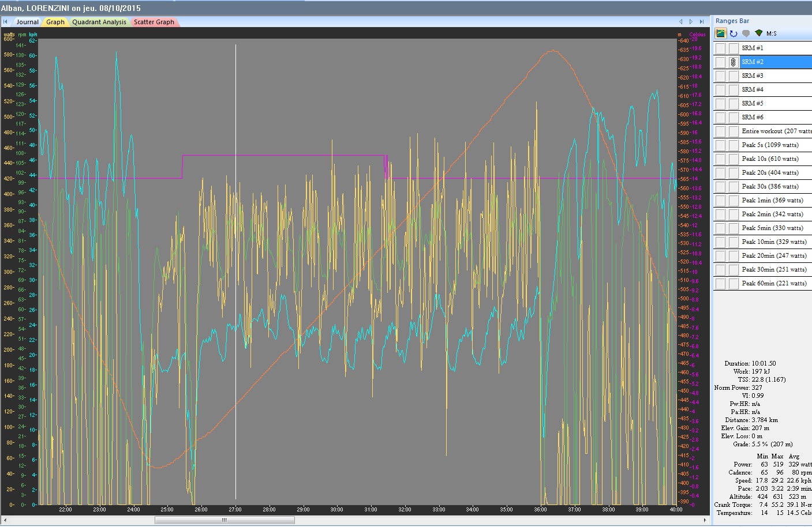
Task: Select the Peak 30s (386 watts) range
Action: [776, 187]
